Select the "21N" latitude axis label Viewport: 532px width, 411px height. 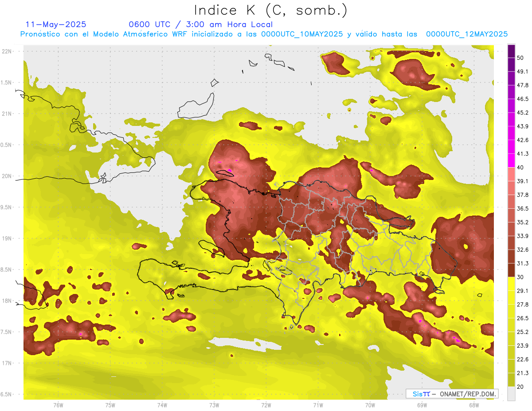7,114
